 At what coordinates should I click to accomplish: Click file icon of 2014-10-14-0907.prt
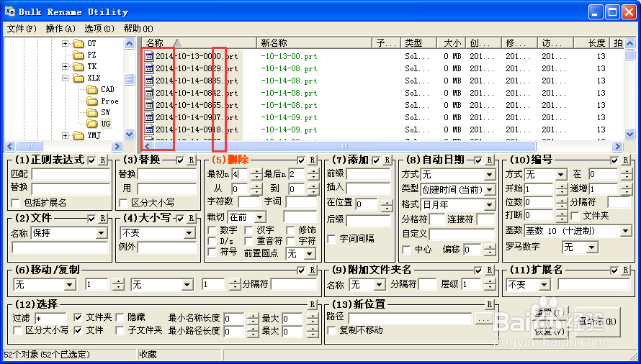tap(149, 118)
